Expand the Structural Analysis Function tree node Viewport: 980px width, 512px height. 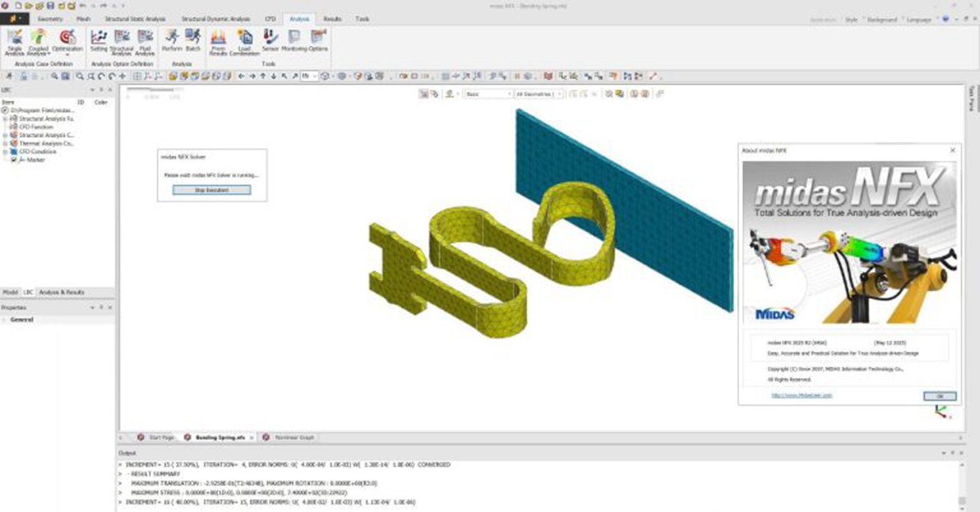[5, 118]
